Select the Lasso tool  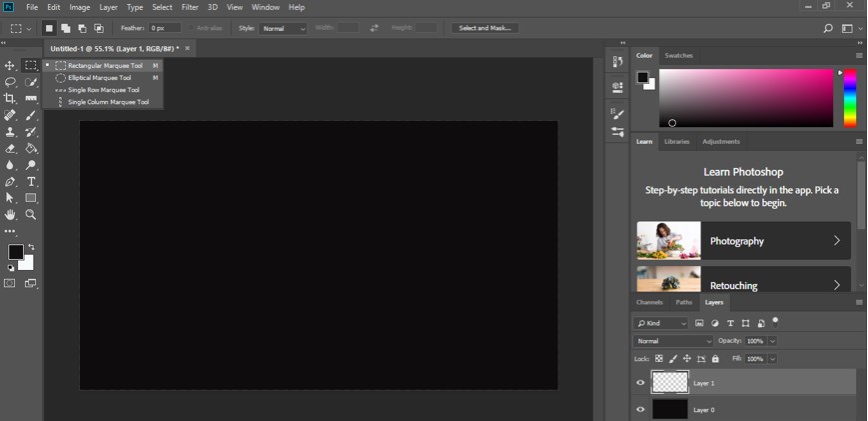(9, 83)
